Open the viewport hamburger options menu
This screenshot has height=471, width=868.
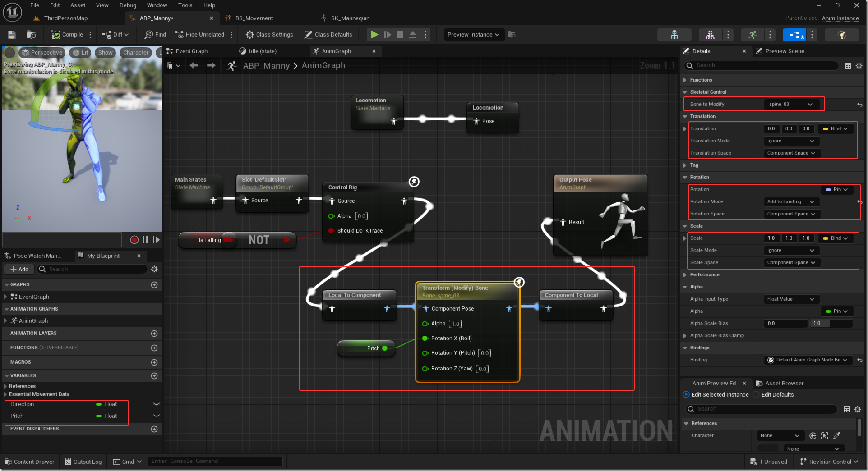[9, 53]
